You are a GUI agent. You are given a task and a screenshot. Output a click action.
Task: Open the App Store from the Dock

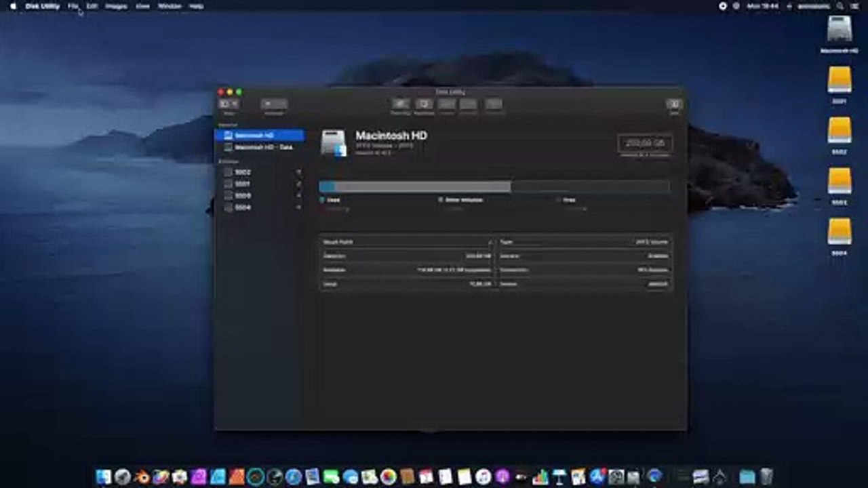click(x=597, y=476)
